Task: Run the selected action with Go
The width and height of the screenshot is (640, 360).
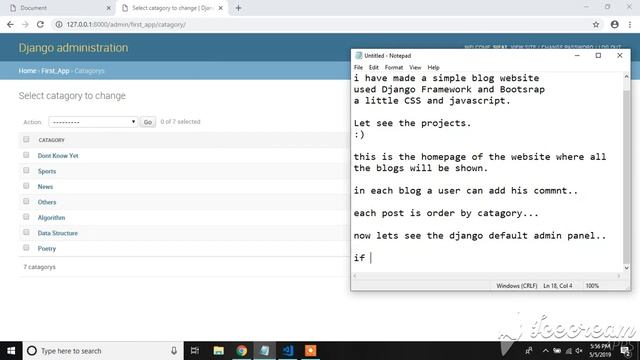Action: coord(148,122)
